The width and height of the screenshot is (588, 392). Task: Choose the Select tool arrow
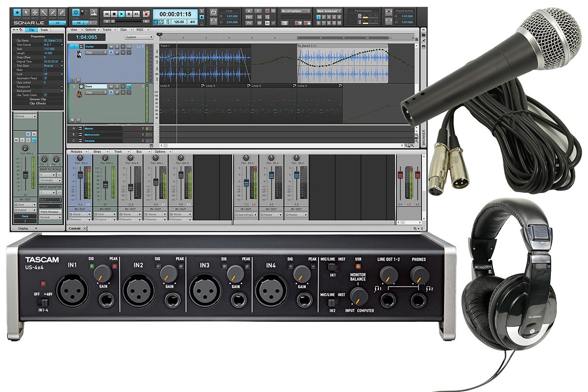tap(26, 12)
